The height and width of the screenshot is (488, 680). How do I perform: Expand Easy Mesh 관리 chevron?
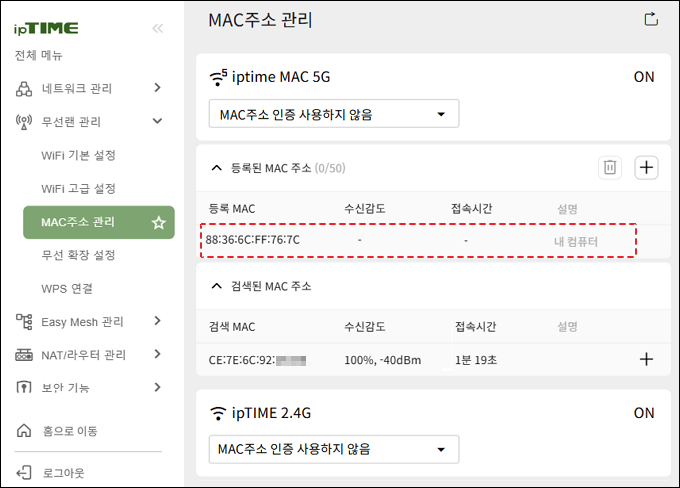157,321
